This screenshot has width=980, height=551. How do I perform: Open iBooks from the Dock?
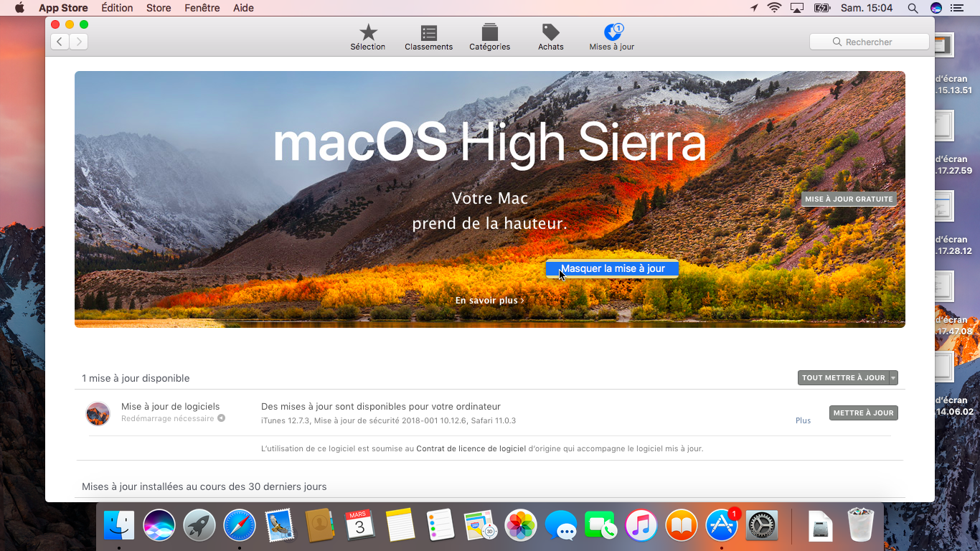coord(682,525)
